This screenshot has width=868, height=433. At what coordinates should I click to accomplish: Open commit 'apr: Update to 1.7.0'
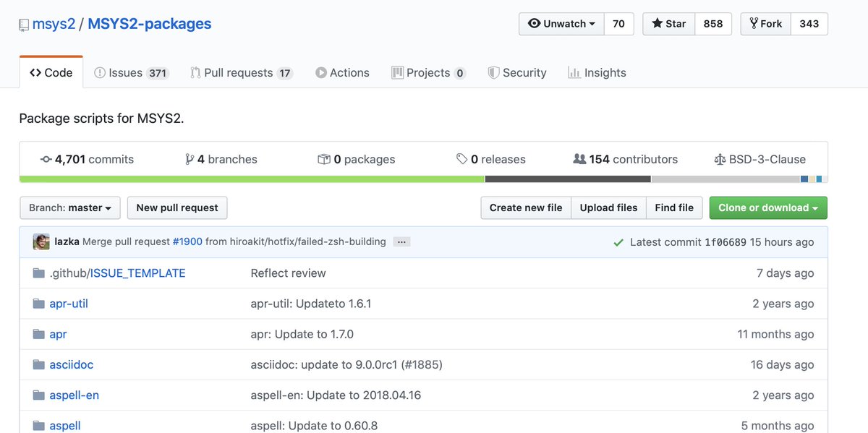pyautogui.click(x=302, y=334)
